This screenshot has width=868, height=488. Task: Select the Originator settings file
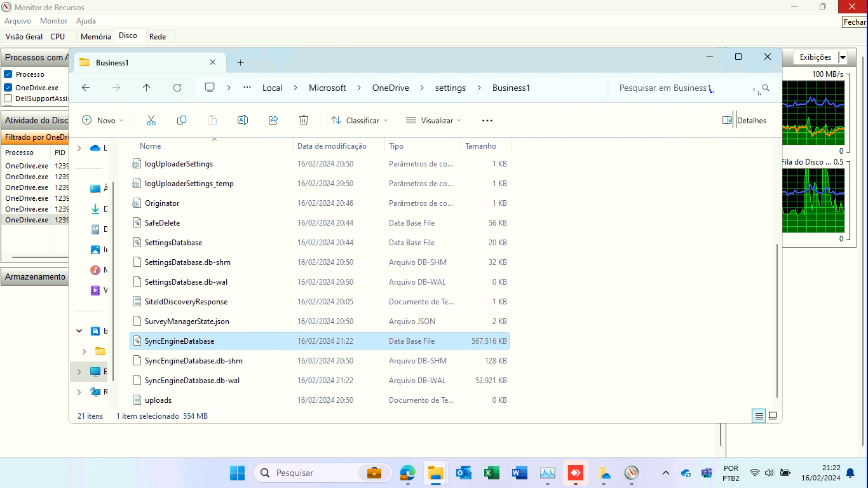coord(319,203)
